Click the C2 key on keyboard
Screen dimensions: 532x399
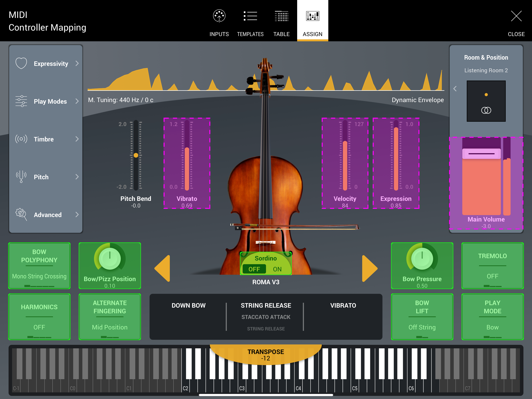tap(185, 388)
